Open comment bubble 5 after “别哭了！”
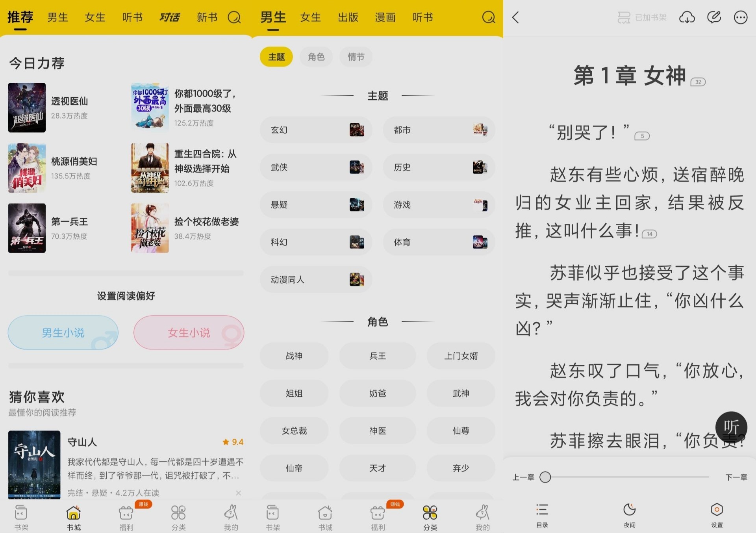Screen dimensions: 756x533 pos(642,136)
